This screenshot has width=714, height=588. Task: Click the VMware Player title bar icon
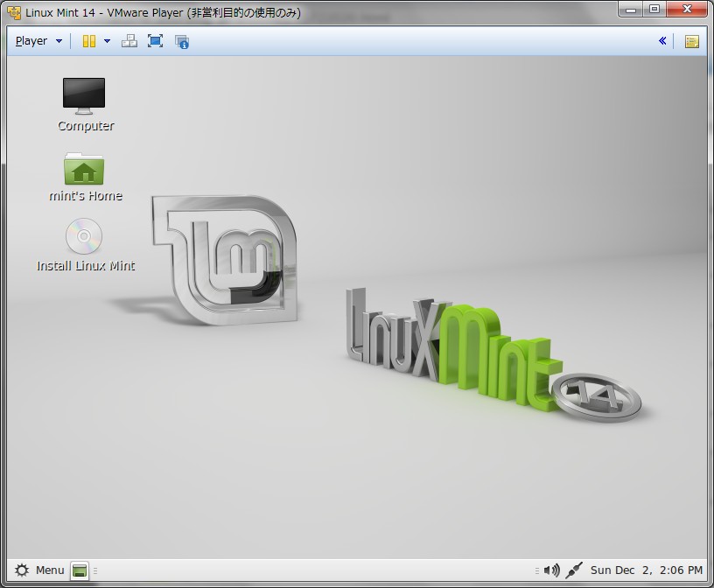14,13
